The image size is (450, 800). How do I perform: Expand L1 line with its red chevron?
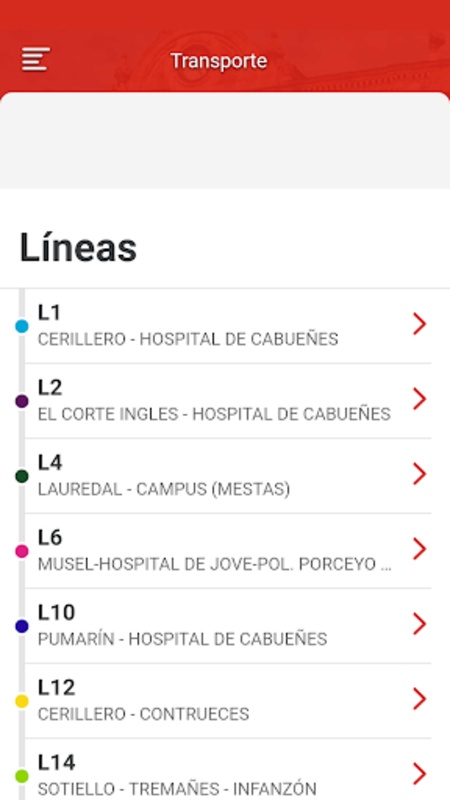(x=419, y=324)
